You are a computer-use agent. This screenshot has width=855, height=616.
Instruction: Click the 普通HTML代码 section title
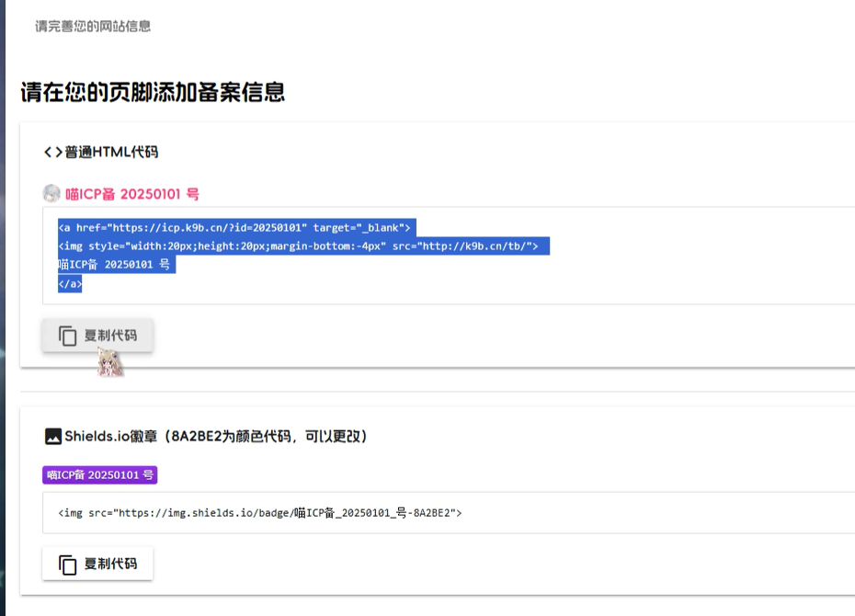coord(111,152)
